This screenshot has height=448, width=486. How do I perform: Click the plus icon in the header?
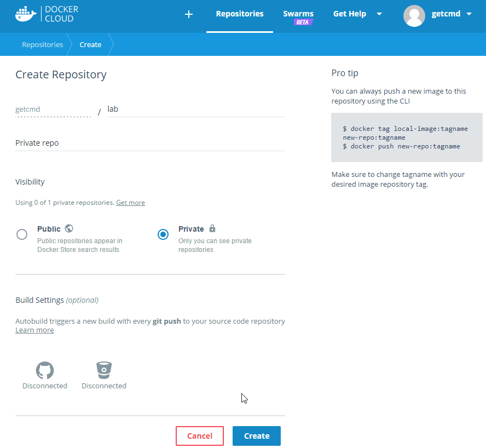(x=188, y=14)
